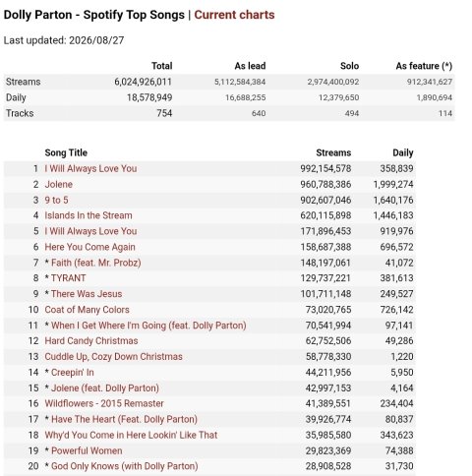Click the Creepin' In song link
The width and height of the screenshot is (472, 476).
pos(73,373)
